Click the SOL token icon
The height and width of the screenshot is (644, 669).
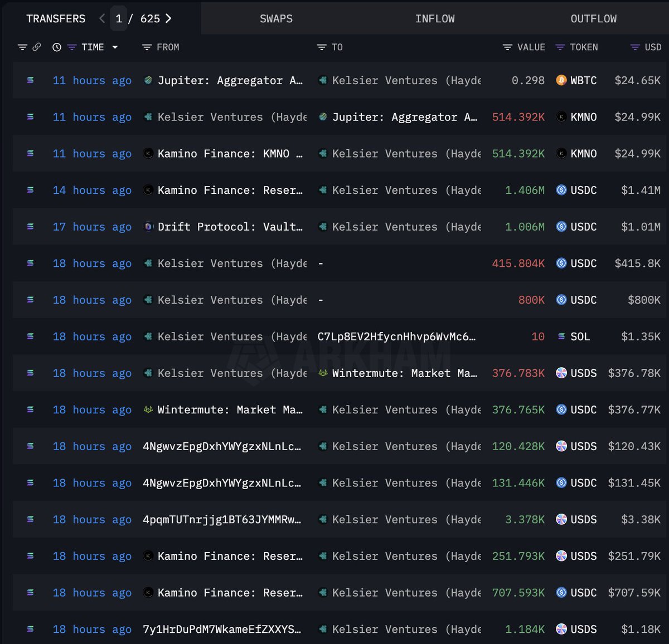[561, 336]
